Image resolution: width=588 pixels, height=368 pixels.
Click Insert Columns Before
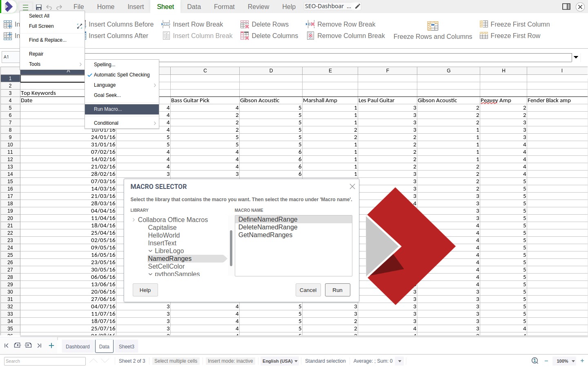pos(121,25)
